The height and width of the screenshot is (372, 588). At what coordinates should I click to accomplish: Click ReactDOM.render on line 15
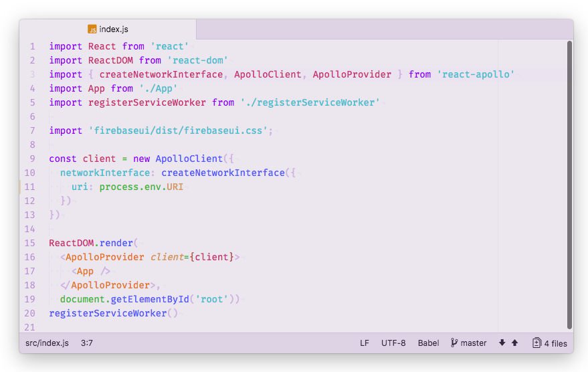coord(91,244)
